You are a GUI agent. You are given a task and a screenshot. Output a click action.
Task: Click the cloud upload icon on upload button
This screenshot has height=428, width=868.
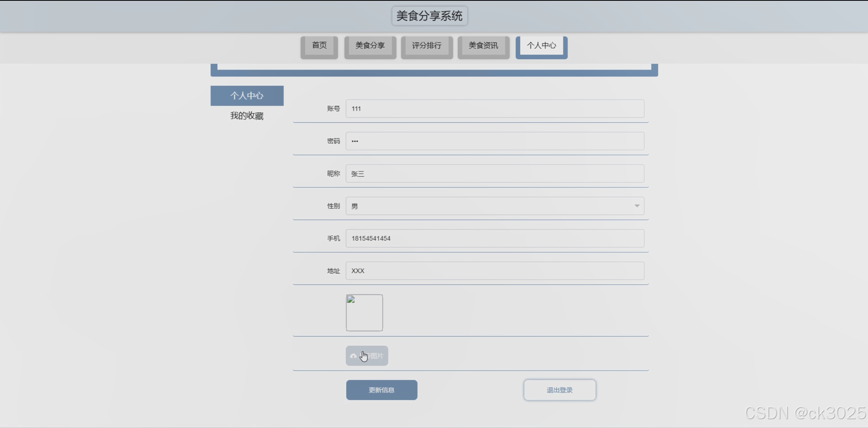tap(353, 356)
